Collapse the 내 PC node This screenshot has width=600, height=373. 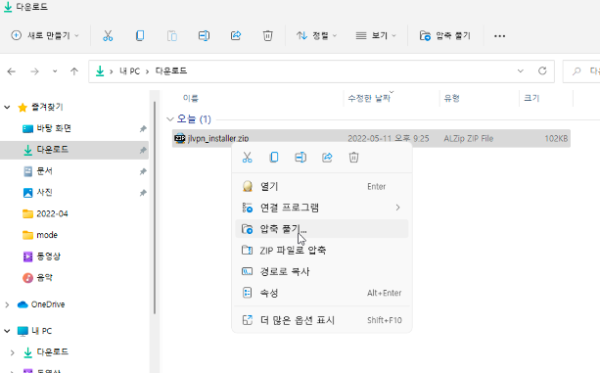7,331
